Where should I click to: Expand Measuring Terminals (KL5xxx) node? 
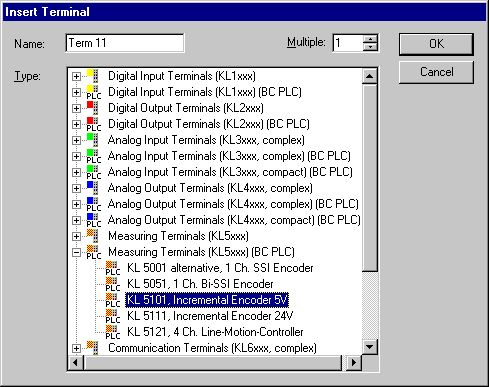[76, 236]
